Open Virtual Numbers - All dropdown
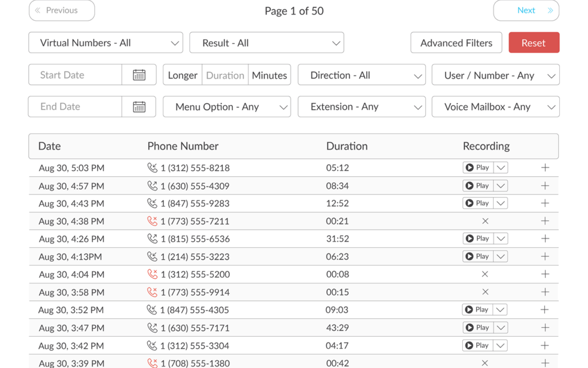 coord(106,43)
